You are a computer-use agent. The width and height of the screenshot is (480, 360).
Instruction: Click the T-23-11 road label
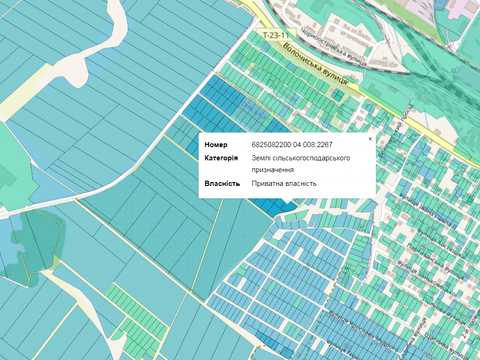(x=275, y=35)
